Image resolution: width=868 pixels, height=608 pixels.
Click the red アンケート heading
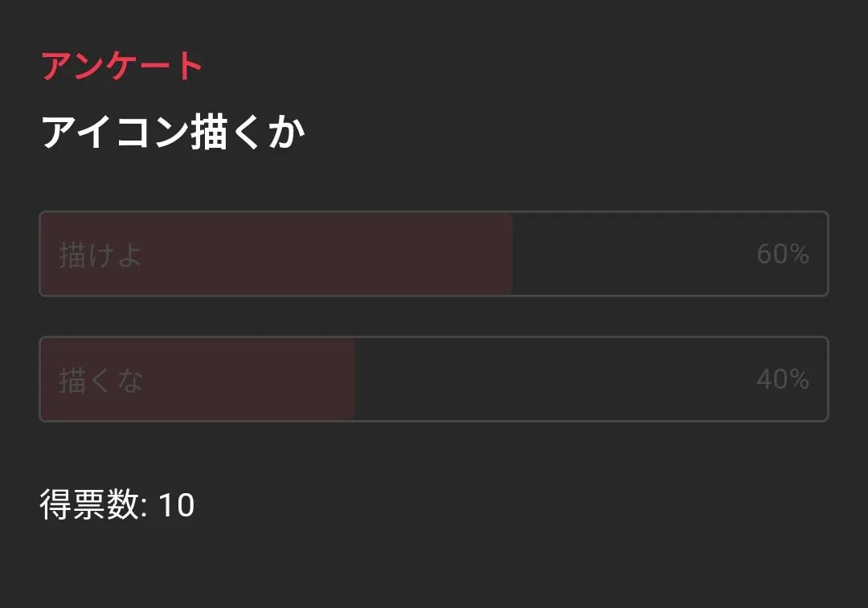[x=122, y=67]
